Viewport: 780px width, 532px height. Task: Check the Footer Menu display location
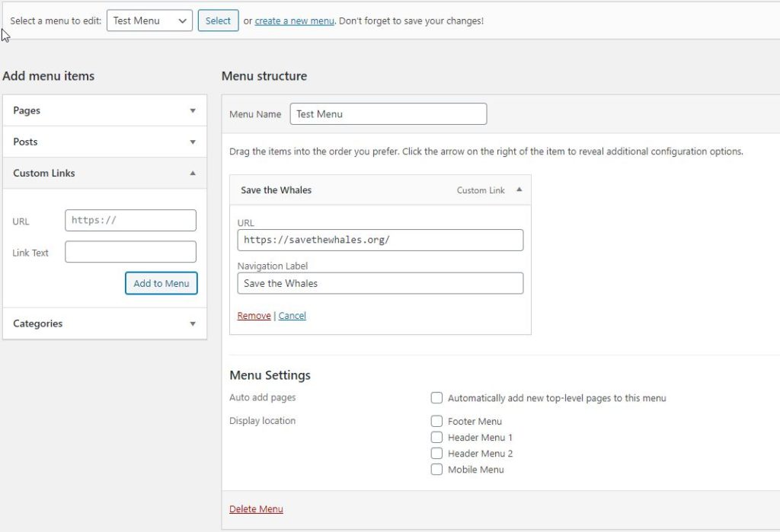[x=436, y=421]
